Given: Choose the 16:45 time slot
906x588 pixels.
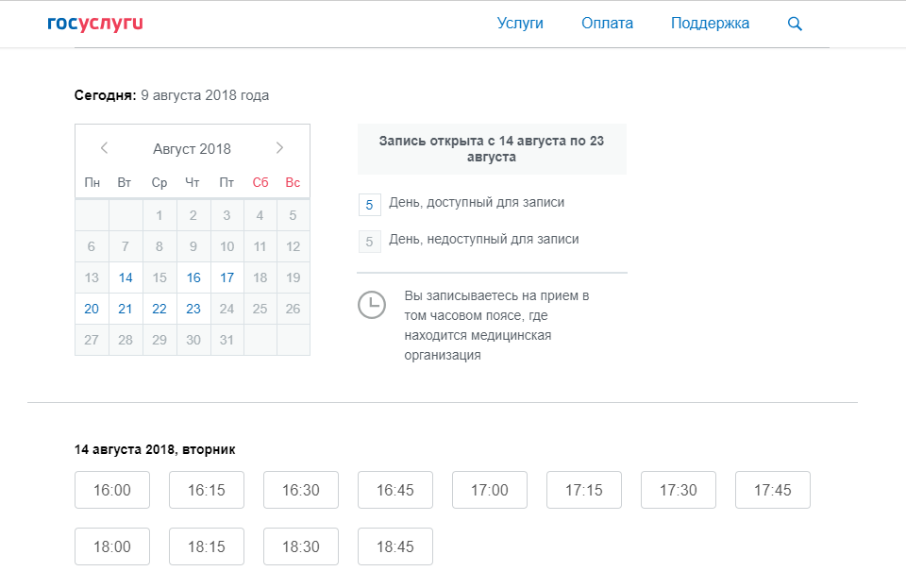Looking at the screenshot, I should click(395, 490).
